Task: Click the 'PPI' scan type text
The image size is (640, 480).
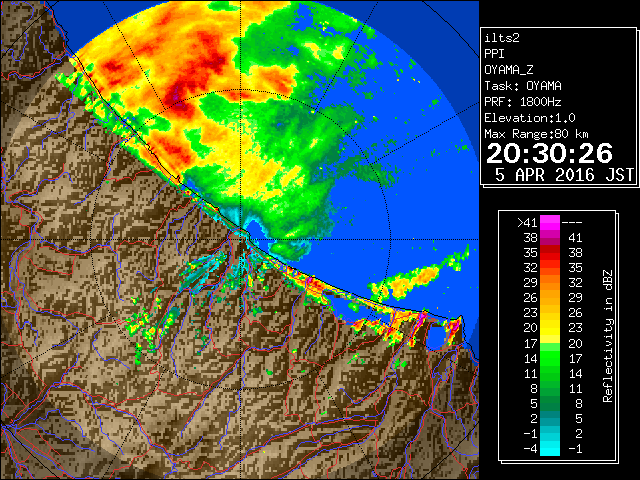Action: pyautogui.click(x=494, y=54)
